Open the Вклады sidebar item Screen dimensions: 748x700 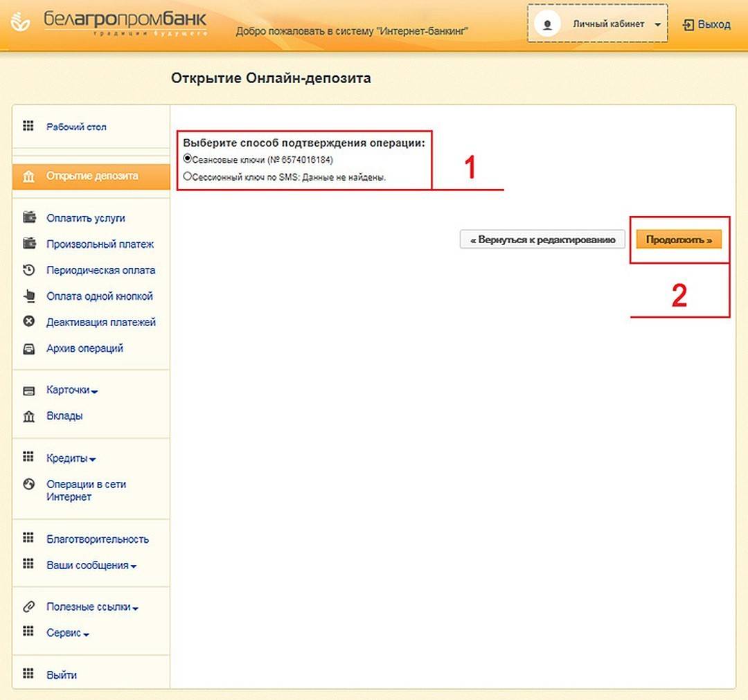[64, 416]
